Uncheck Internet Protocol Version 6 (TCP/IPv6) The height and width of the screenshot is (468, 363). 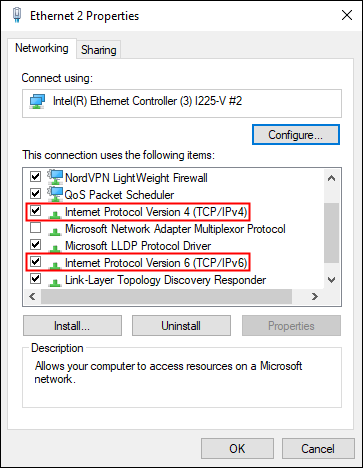(x=35, y=262)
